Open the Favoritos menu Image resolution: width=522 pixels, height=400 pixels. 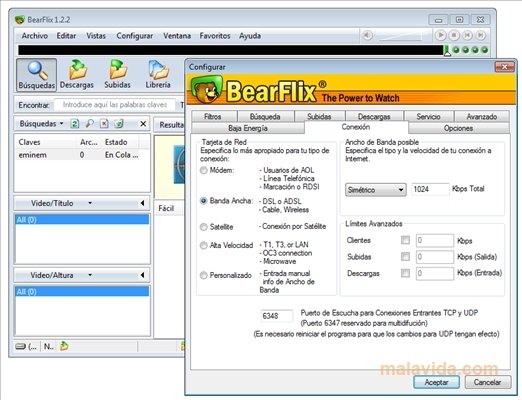[215, 36]
